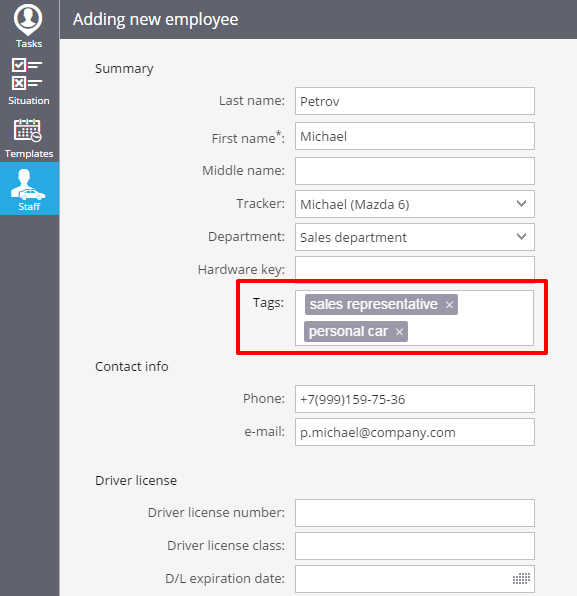Click the Phone number field

tap(415, 399)
